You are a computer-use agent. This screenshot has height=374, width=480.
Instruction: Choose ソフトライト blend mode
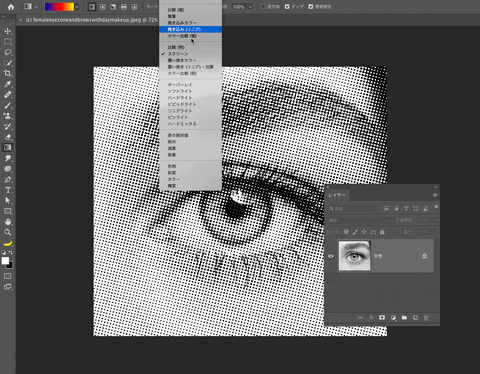pos(190,91)
